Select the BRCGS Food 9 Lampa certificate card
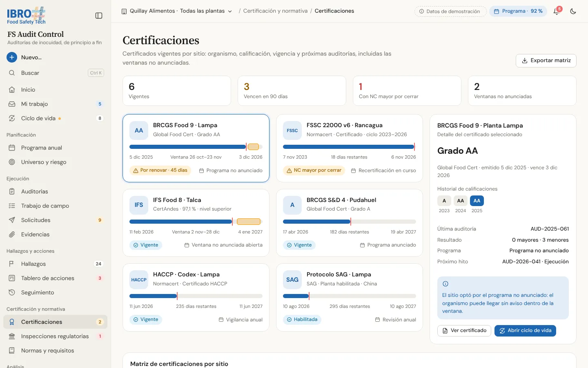The height and width of the screenshot is (368, 588). tap(196, 148)
